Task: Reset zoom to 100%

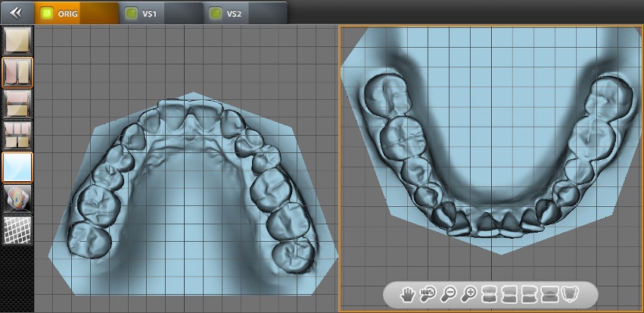Action: click(427, 295)
